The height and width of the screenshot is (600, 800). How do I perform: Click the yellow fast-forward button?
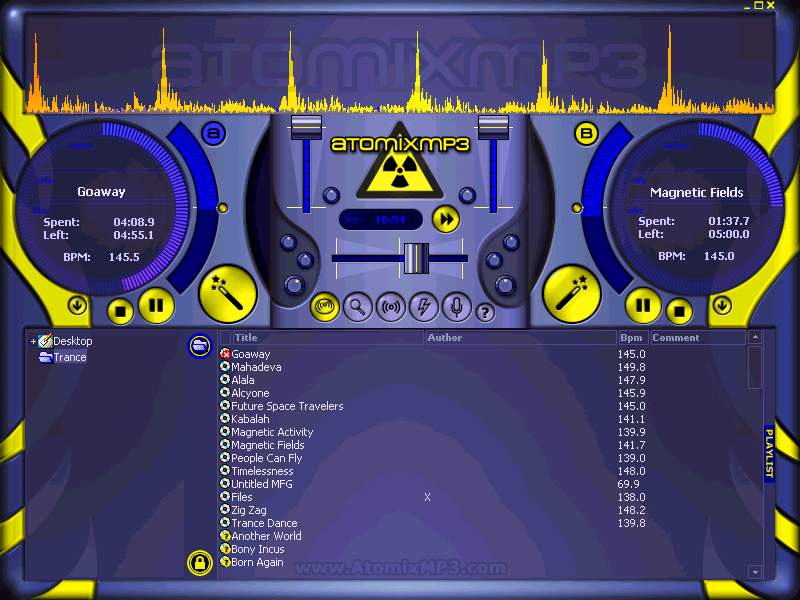tap(446, 219)
